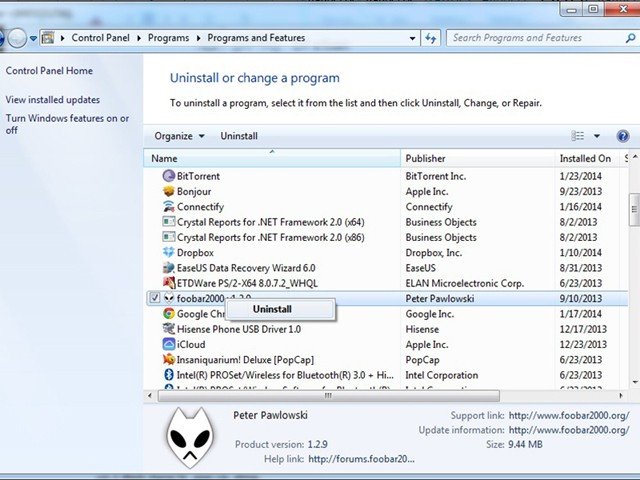Click the Business Objects cell for x64 row
Viewport: 640px width, 480px height.
(x=441, y=222)
